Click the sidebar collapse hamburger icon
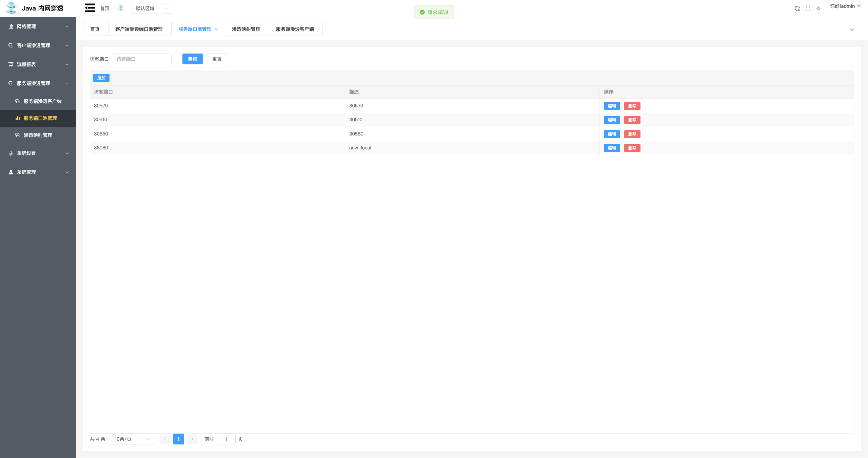This screenshot has height=458, width=868. click(x=90, y=8)
